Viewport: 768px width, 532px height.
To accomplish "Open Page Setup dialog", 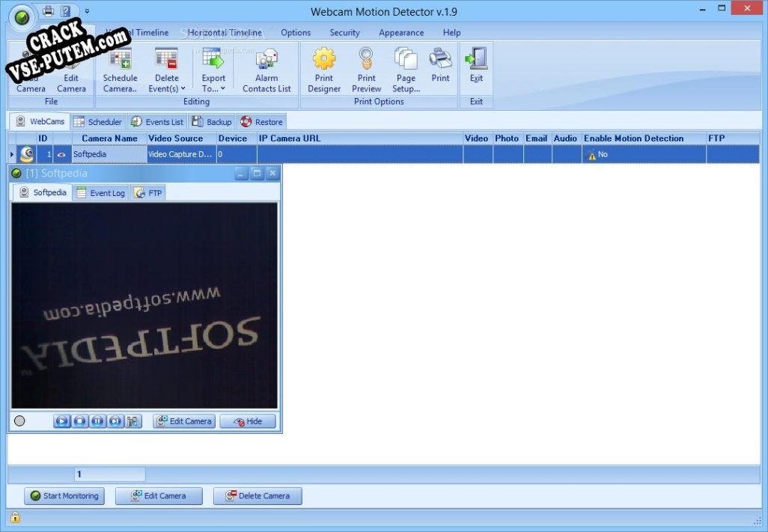I will pos(406,70).
